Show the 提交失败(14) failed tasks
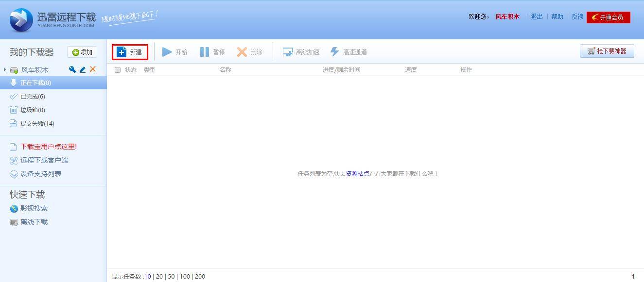This screenshot has height=282, width=644. click(37, 123)
